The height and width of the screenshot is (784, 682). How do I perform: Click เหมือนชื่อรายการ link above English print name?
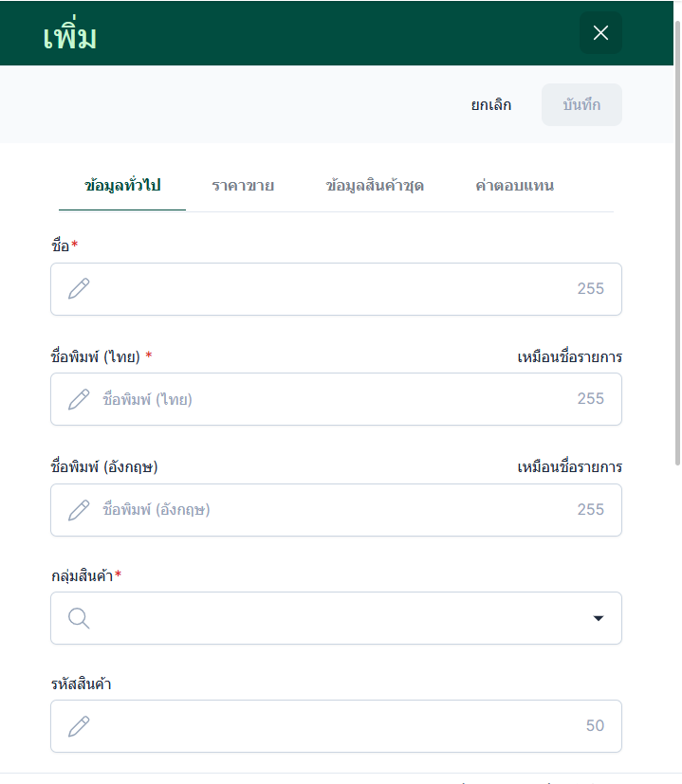(x=569, y=466)
